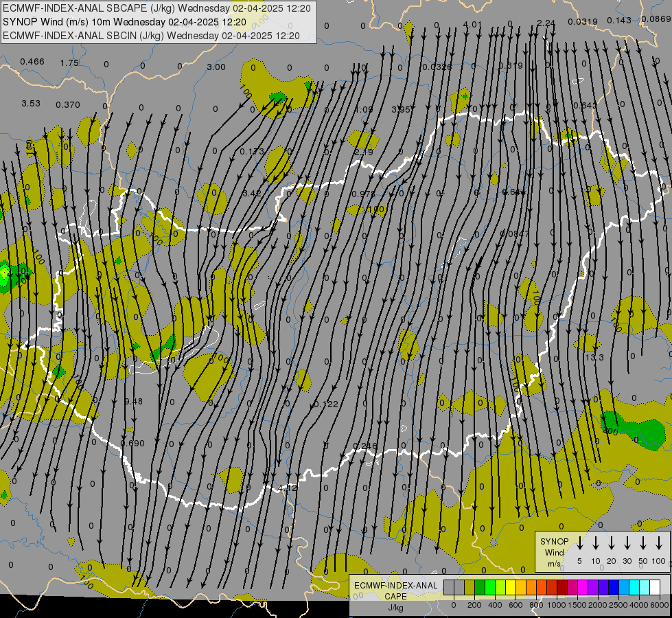Image resolution: width=672 pixels, height=618 pixels.
Task: Click the SBCIN title line at top
Action: point(151,36)
